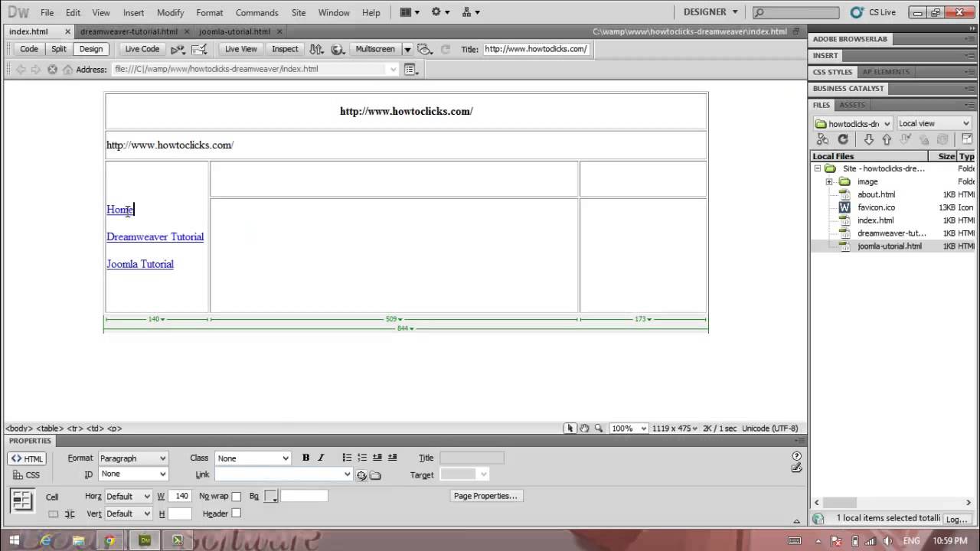Click the Ordered List icon
Image resolution: width=980 pixels, height=551 pixels.
[x=362, y=458]
